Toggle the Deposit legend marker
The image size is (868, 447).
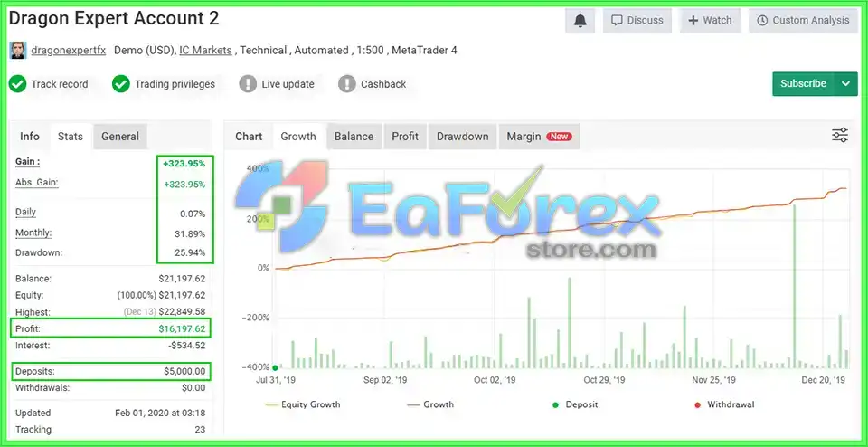[576, 404]
